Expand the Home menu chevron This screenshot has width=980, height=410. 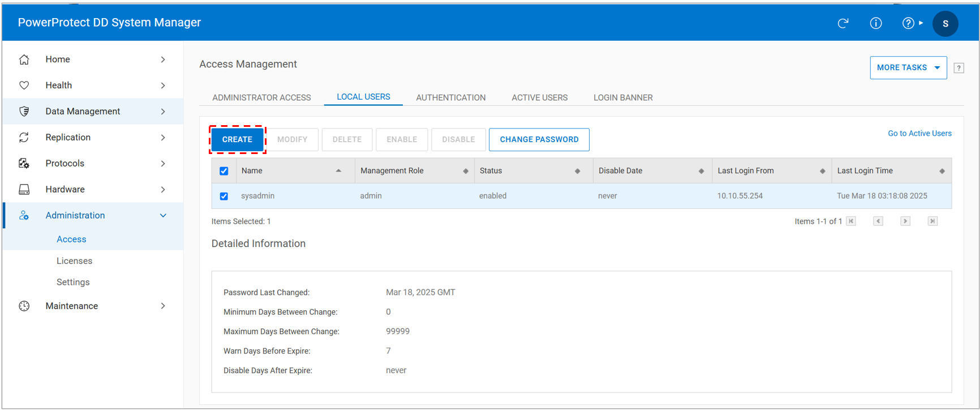[x=163, y=59]
